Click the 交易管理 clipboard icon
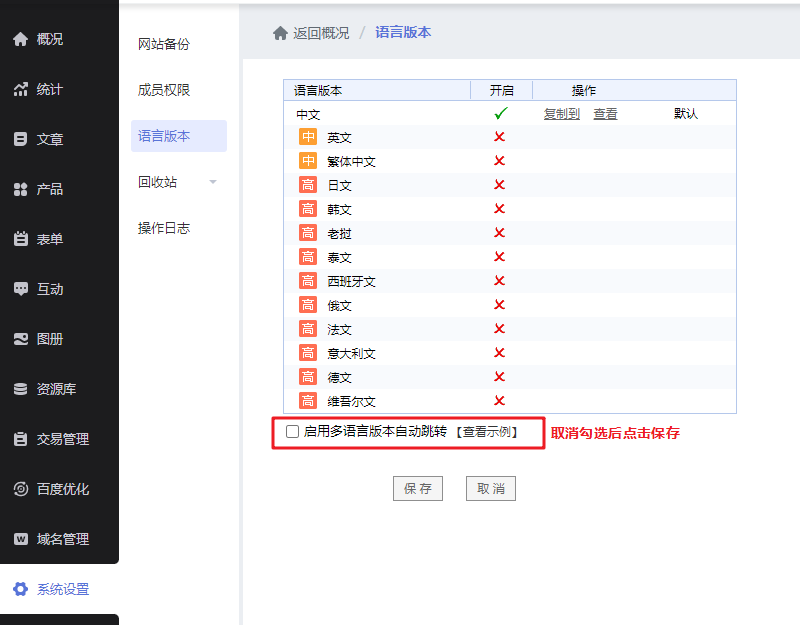The height and width of the screenshot is (625, 800). (x=20, y=439)
